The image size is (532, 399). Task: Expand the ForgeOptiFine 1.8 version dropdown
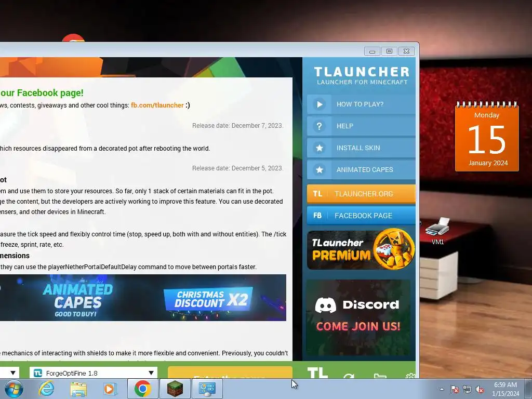point(151,373)
